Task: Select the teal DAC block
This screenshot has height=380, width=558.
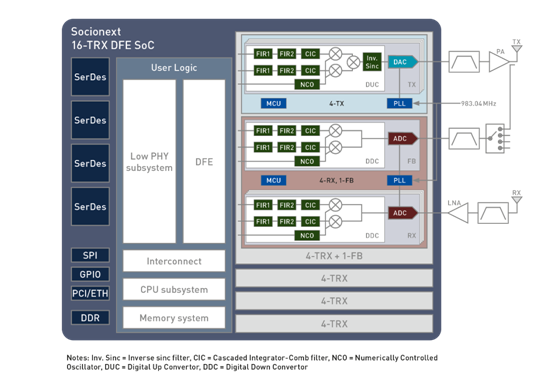Action: point(403,62)
